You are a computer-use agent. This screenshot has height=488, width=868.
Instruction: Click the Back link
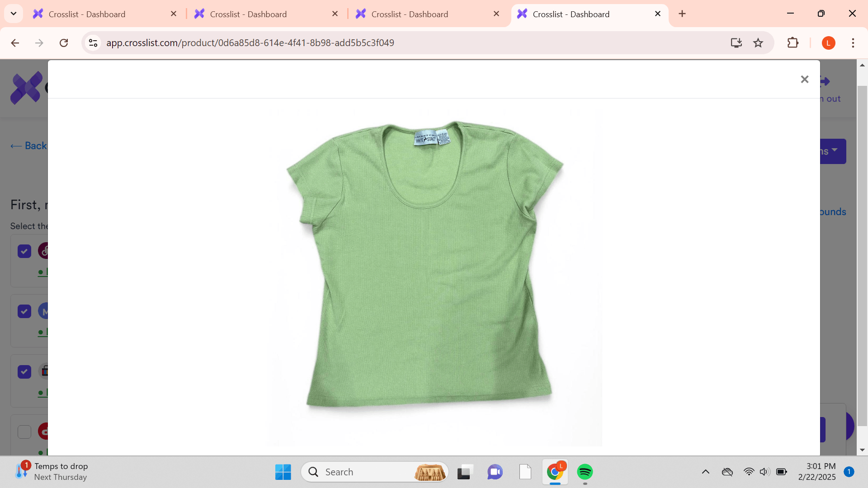tap(29, 145)
